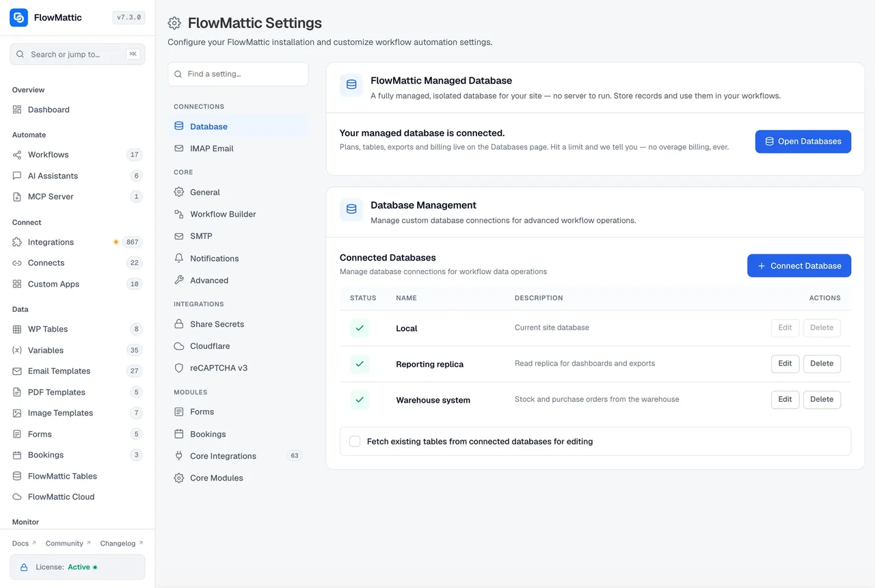Click the Core Integrations 63 badge
The height and width of the screenshot is (588, 875).
pos(295,456)
